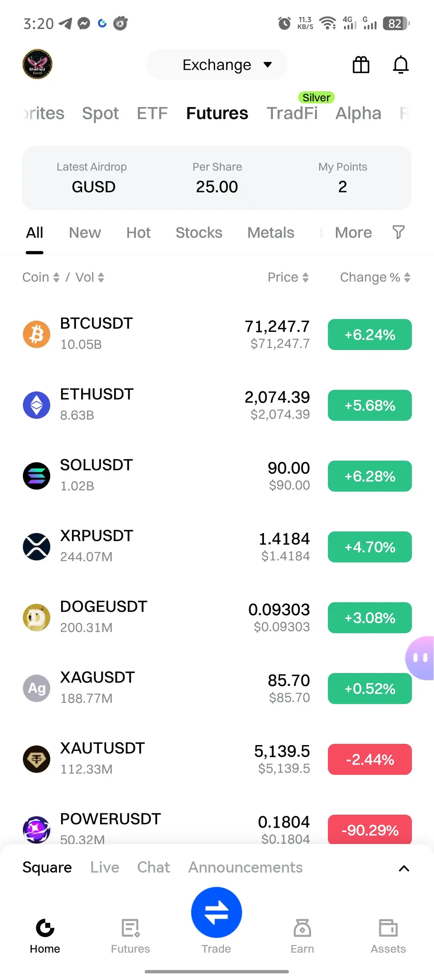
Task: Open the Earn section icon
Action: [302, 928]
